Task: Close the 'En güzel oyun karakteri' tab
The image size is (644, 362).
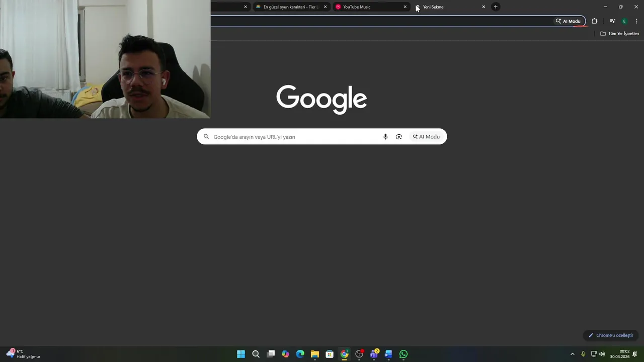Action: point(325,7)
